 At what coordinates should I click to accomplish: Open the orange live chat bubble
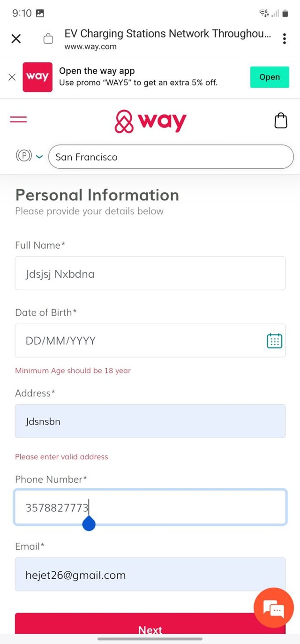pyautogui.click(x=273, y=608)
